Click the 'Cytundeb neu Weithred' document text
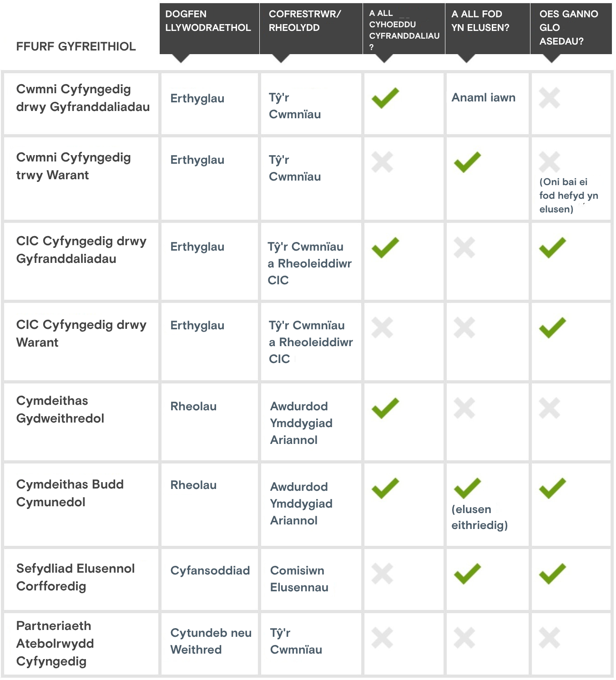Screen dimensions: 616x680 211,641
